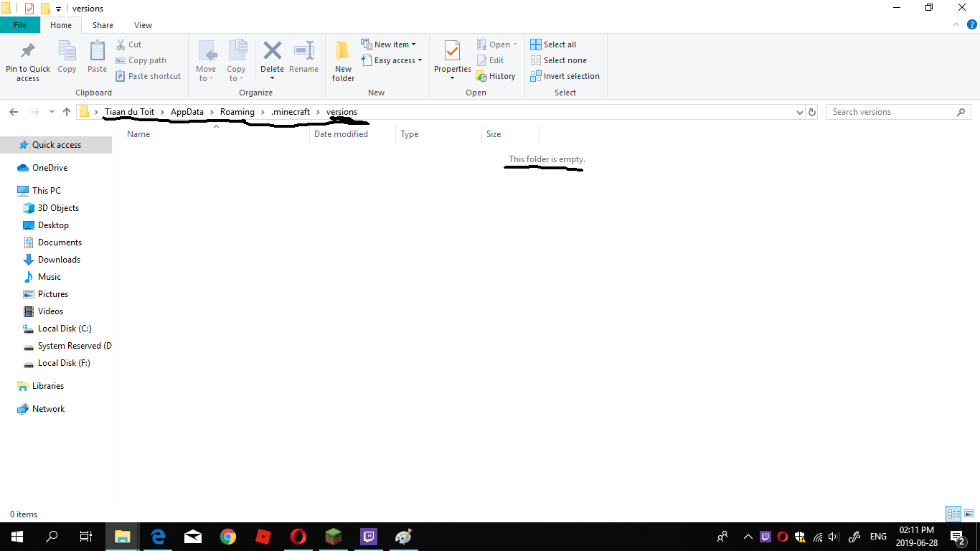
Task: Go back with navigation arrow
Action: point(14,112)
